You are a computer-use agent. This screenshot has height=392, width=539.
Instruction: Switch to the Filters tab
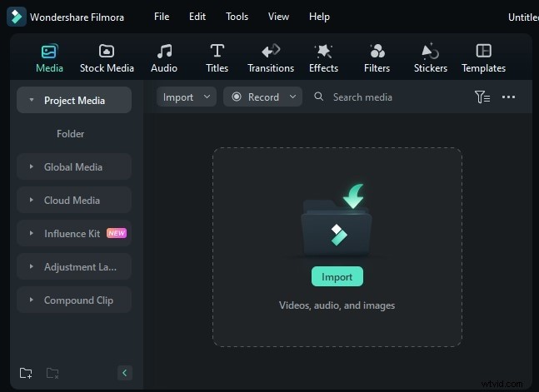pos(377,58)
